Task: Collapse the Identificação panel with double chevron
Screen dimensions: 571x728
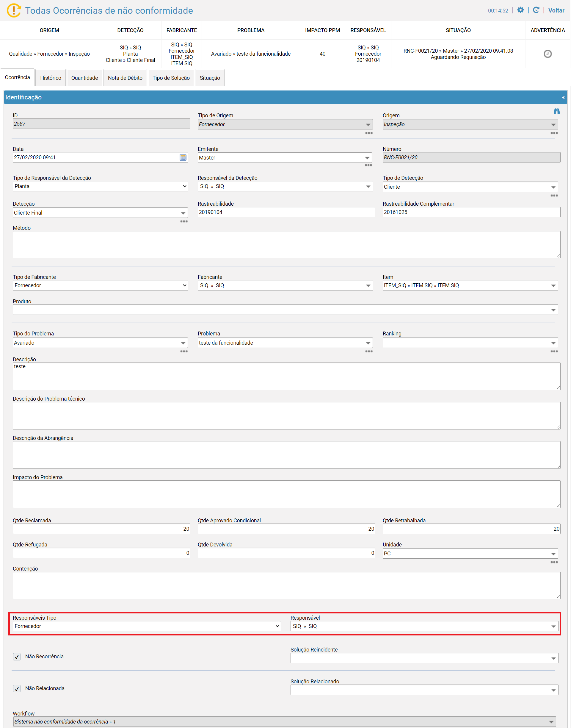Action: point(563,97)
